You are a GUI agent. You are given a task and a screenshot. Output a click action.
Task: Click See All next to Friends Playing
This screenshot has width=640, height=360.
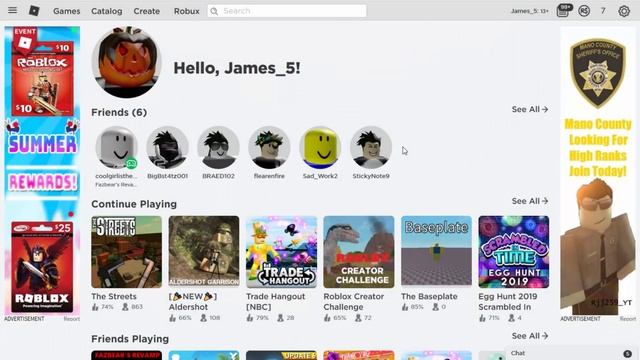[530, 336]
